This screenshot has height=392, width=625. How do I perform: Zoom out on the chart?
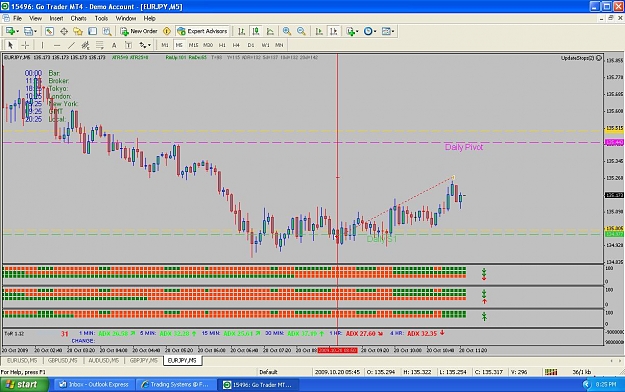pyautogui.click(x=301, y=31)
